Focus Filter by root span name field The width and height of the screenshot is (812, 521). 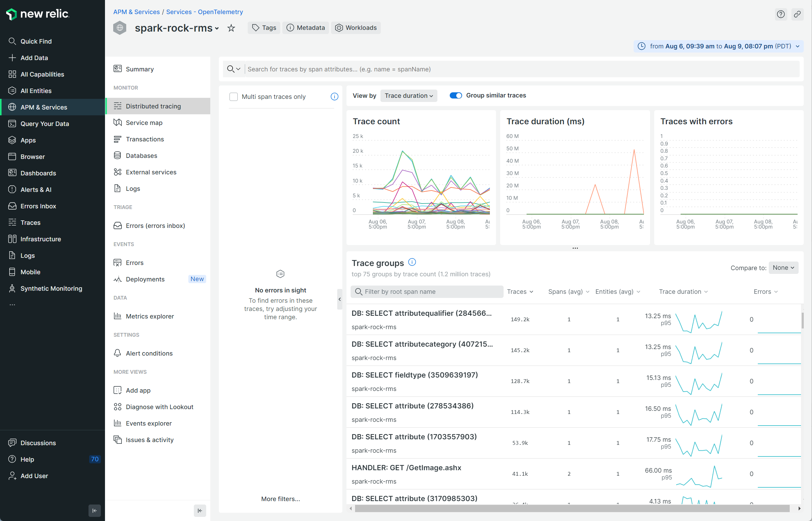coord(427,292)
